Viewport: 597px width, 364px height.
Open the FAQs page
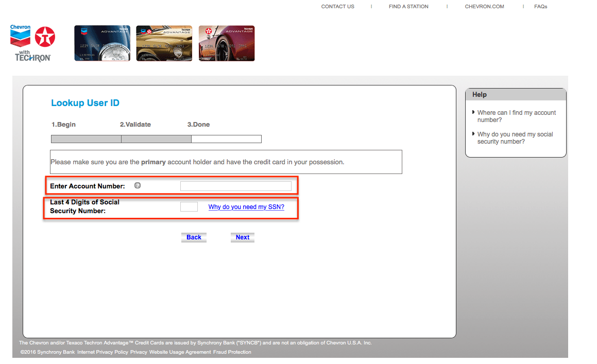[x=540, y=7]
